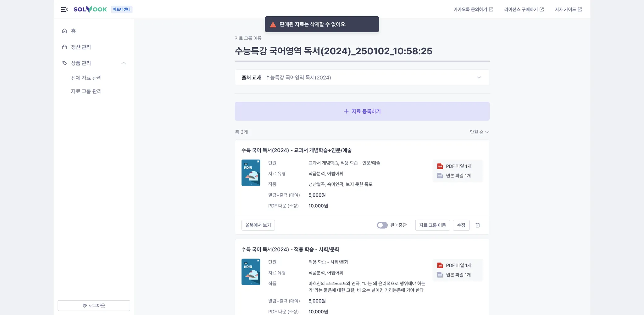Click 원본 파일 1개 icon in 인문/예술 item
The height and width of the screenshot is (315, 644).
pos(440,176)
